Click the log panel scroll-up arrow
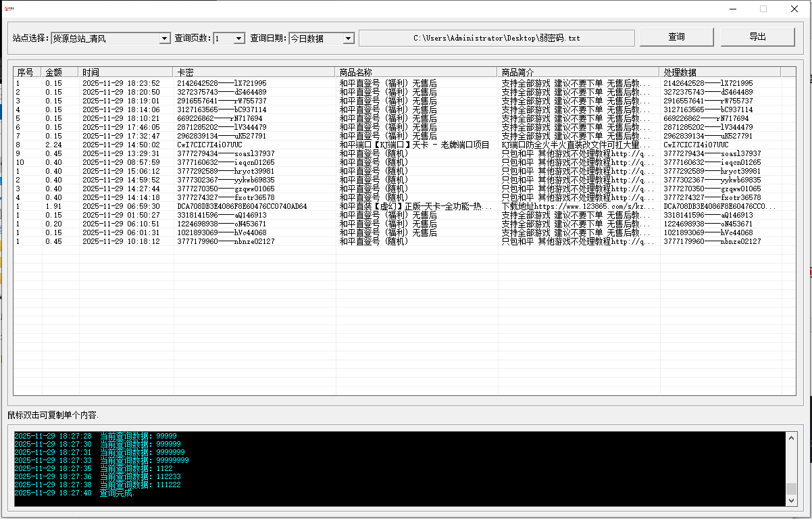Image resolution: width=812 pixels, height=519 pixels. [791, 438]
